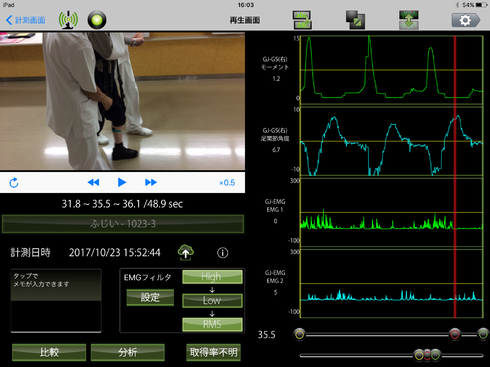Screen dimensions: 490x367
Task: Open the overlapping squares overlay icon
Action: tap(355, 20)
